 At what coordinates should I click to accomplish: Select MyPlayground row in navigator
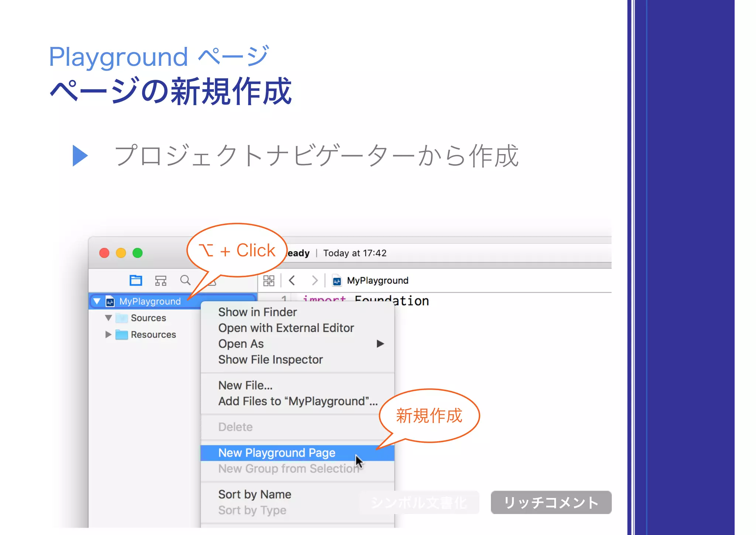tap(173, 301)
